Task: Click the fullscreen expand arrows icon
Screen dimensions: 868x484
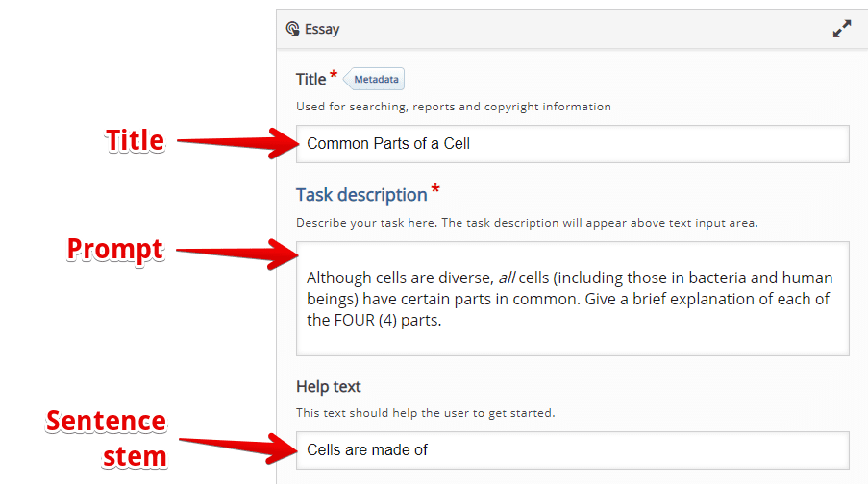Action: coord(842,29)
